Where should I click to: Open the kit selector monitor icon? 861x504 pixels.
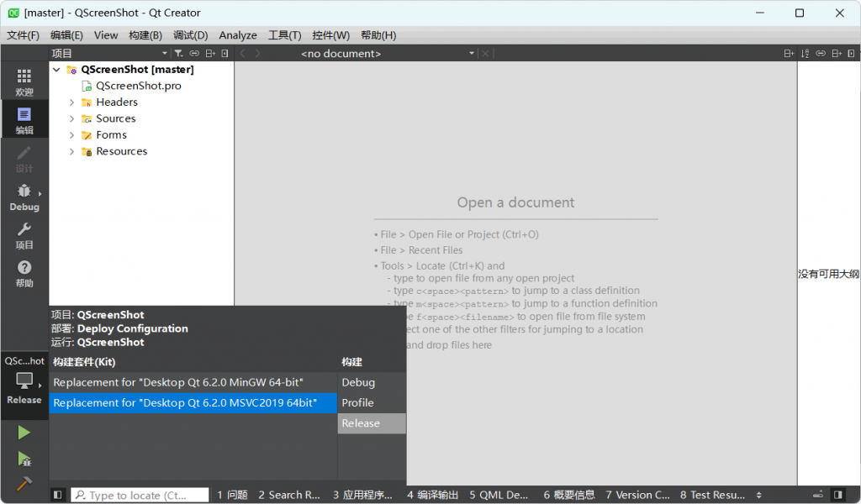click(24, 380)
